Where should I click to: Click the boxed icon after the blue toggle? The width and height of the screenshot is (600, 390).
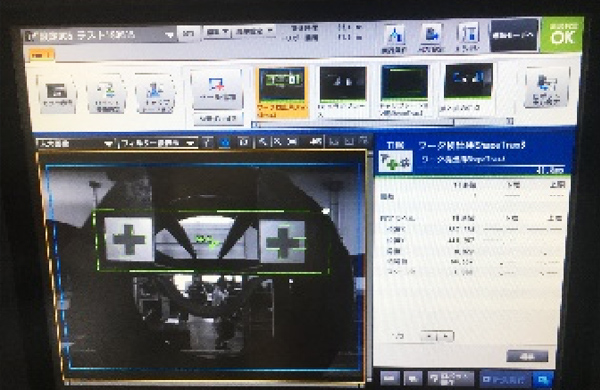click(243, 142)
